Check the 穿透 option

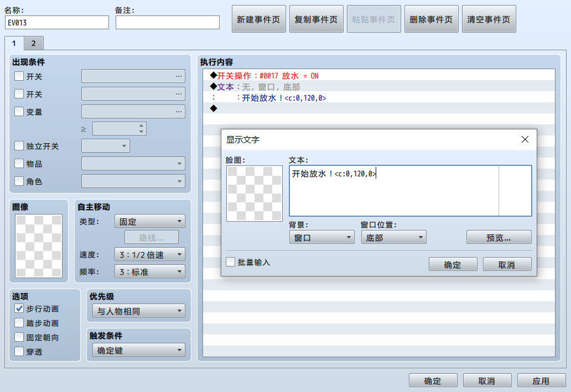19,352
